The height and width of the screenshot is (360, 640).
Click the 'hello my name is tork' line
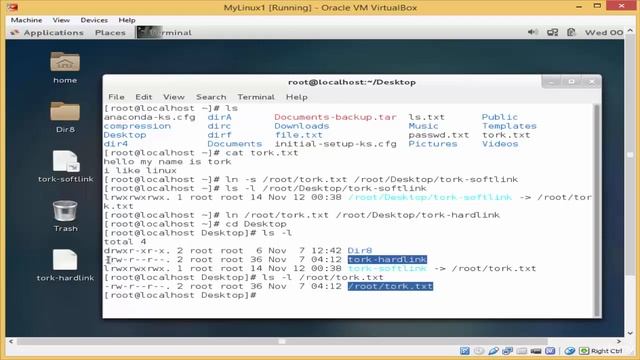coord(168,162)
